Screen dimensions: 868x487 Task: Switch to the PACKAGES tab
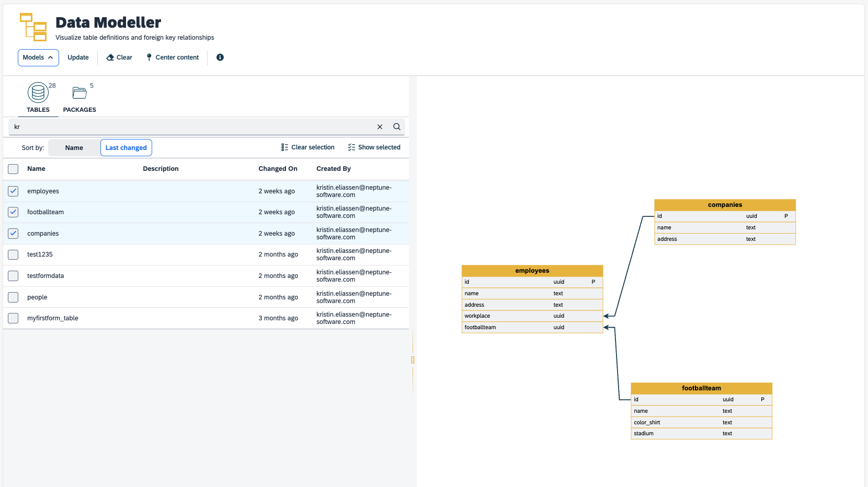point(79,98)
